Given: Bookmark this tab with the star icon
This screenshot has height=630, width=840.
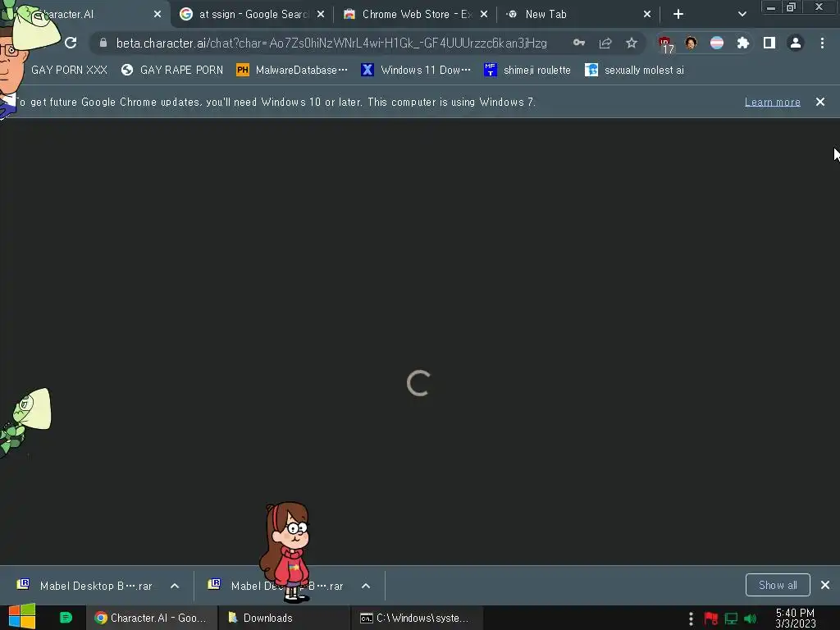Looking at the screenshot, I should (x=632, y=43).
